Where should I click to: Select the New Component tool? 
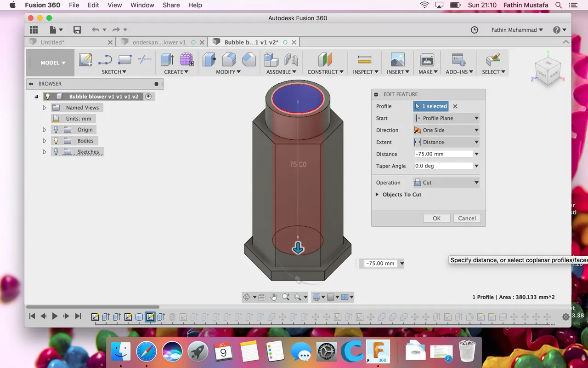pos(271,59)
